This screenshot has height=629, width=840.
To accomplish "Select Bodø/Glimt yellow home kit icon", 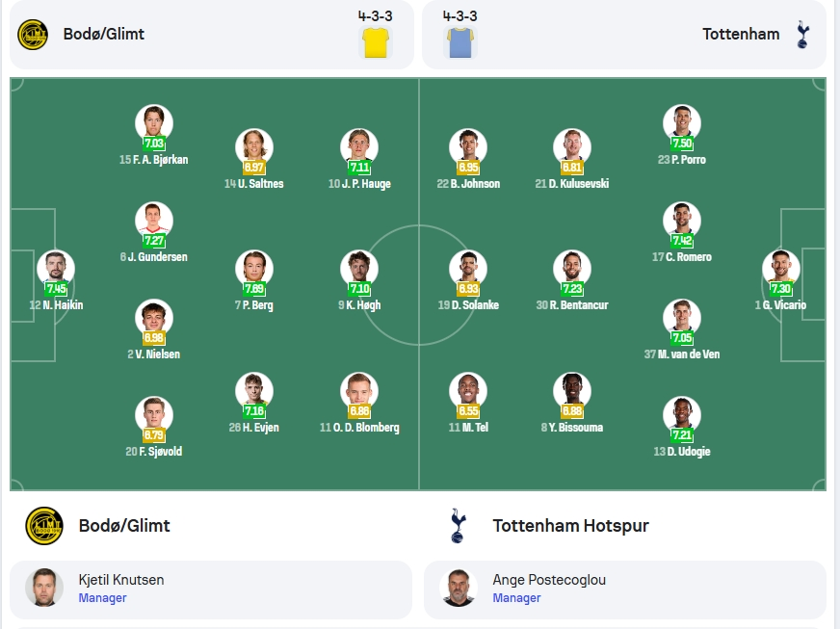I will tap(376, 42).
